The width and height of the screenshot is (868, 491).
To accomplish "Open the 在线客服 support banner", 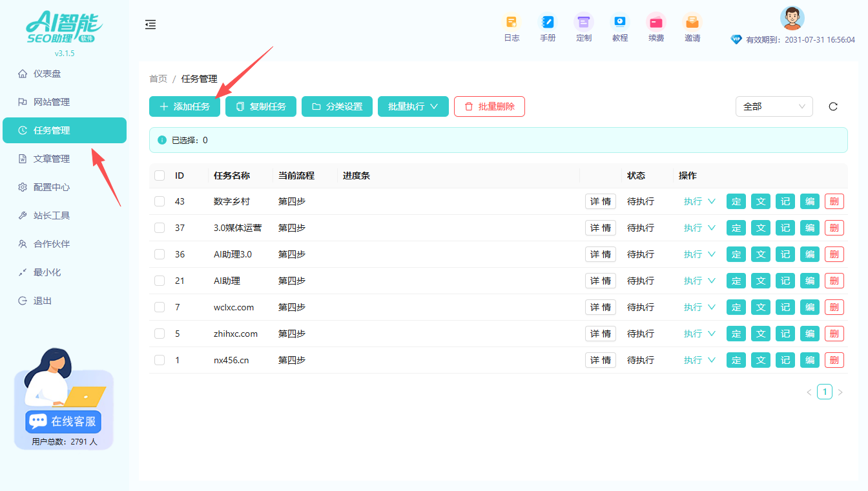I will pyautogui.click(x=64, y=421).
